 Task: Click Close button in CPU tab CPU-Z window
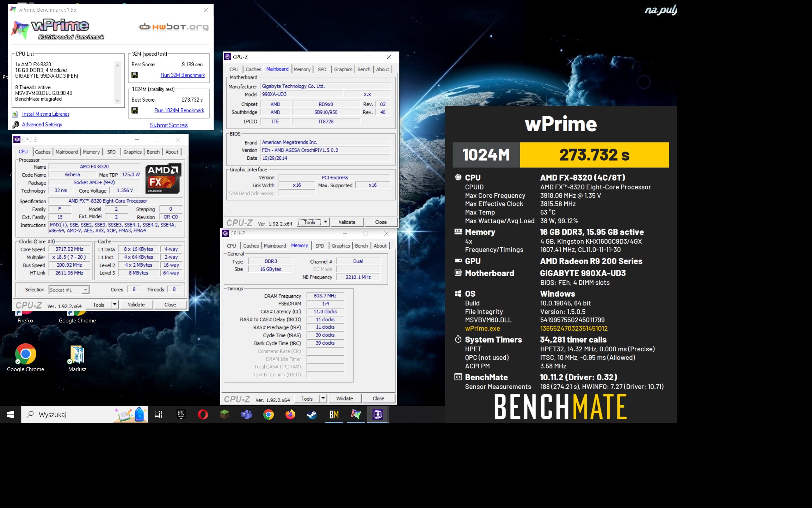(170, 304)
